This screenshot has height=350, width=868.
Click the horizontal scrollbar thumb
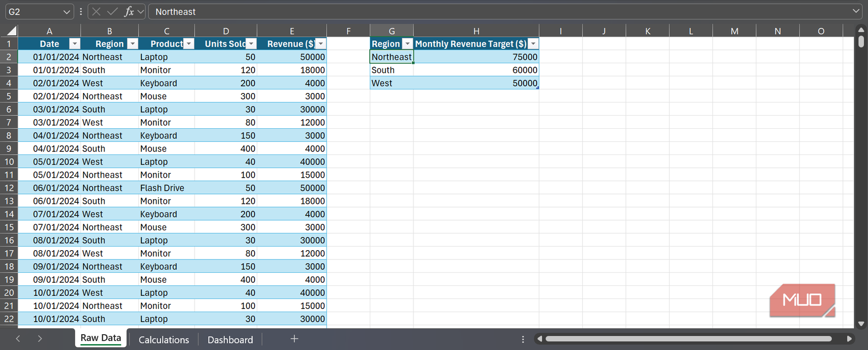(688, 339)
